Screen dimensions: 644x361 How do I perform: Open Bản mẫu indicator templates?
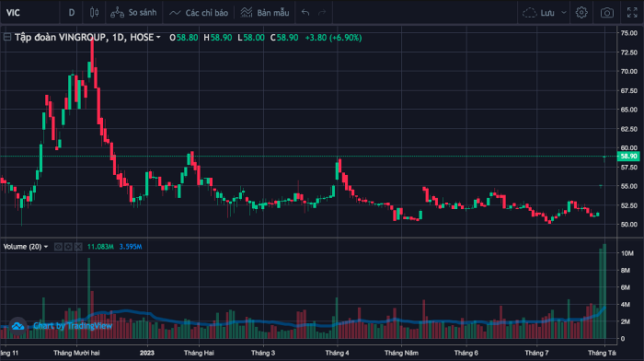pyautogui.click(x=265, y=13)
